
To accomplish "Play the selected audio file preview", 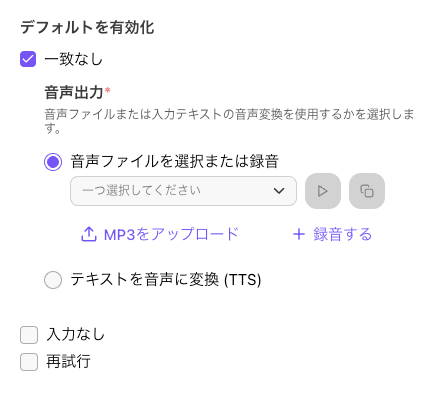I will (x=323, y=191).
